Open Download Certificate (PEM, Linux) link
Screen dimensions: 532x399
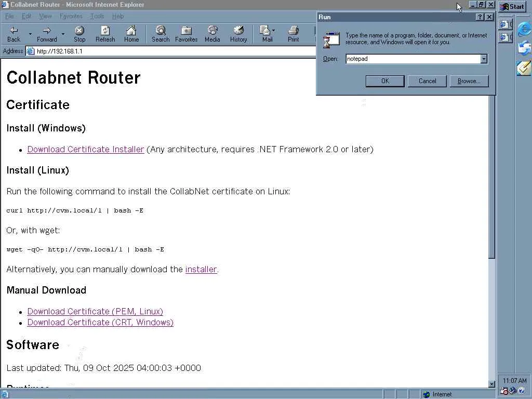[x=95, y=312]
